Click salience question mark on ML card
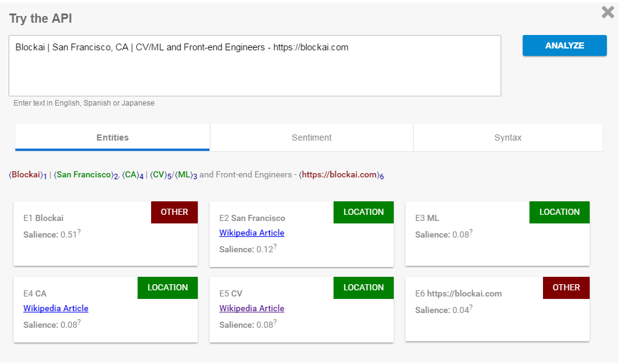 point(471,231)
